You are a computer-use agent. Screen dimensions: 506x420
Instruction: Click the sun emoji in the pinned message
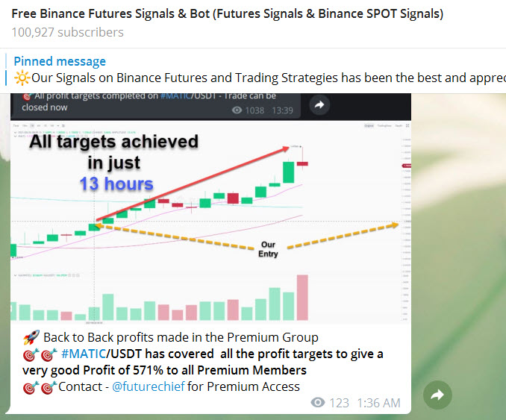coord(21,78)
